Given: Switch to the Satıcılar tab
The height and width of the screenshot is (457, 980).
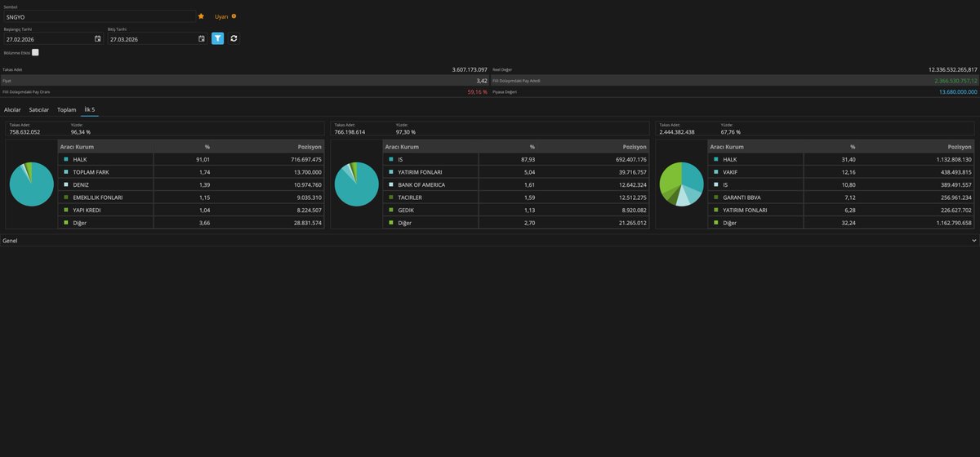Looking at the screenshot, I should pos(39,109).
